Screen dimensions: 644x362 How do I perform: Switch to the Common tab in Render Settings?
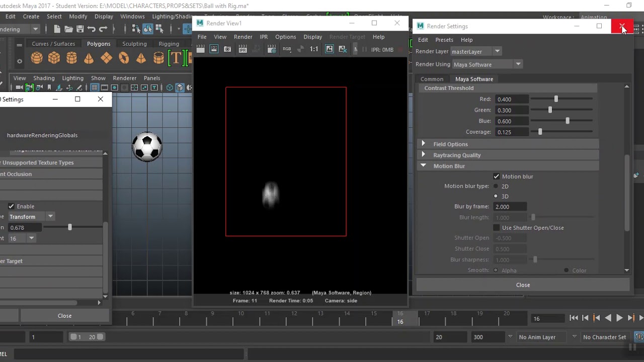(432, 79)
